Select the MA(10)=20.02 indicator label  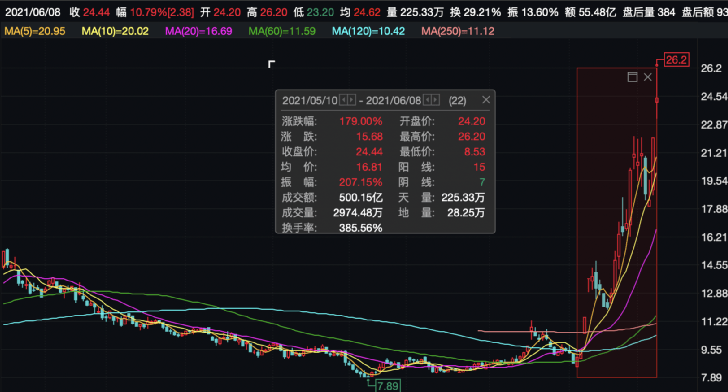(x=115, y=31)
